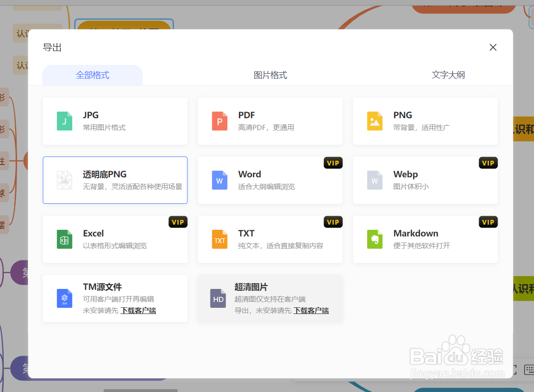Click the 全部格式 tab

click(92, 75)
